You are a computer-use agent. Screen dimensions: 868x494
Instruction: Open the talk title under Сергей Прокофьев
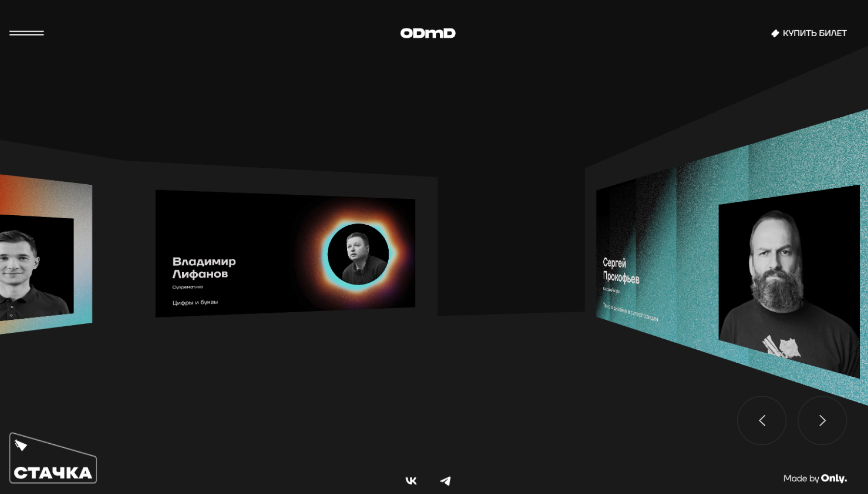[x=630, y=312]
